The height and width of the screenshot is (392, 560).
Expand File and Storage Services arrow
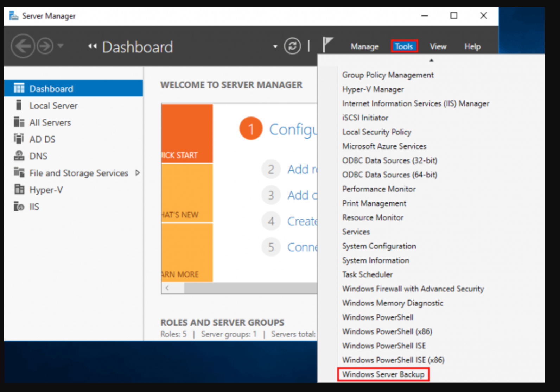coord(138,173)
